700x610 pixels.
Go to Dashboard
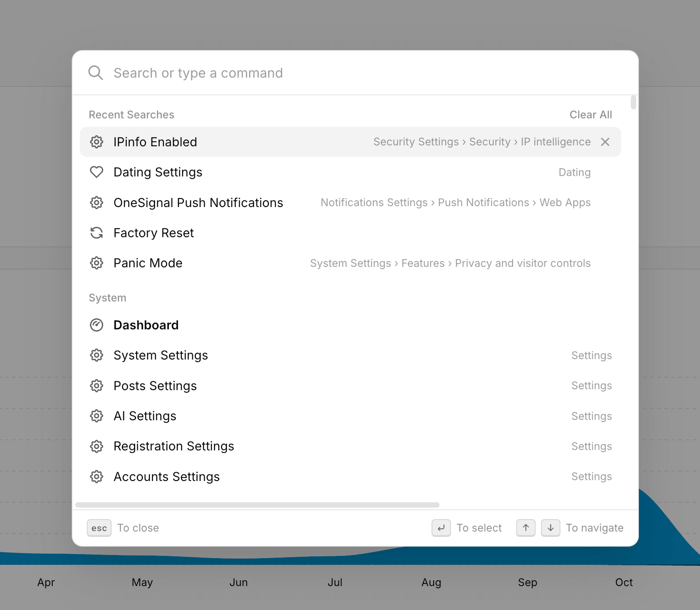click(x=350, y=325)
